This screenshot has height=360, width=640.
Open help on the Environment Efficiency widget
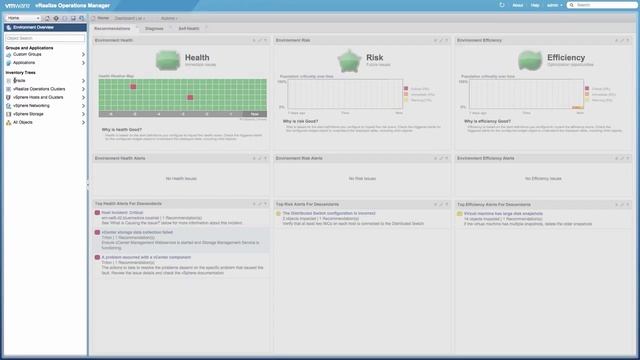point(628,40)
